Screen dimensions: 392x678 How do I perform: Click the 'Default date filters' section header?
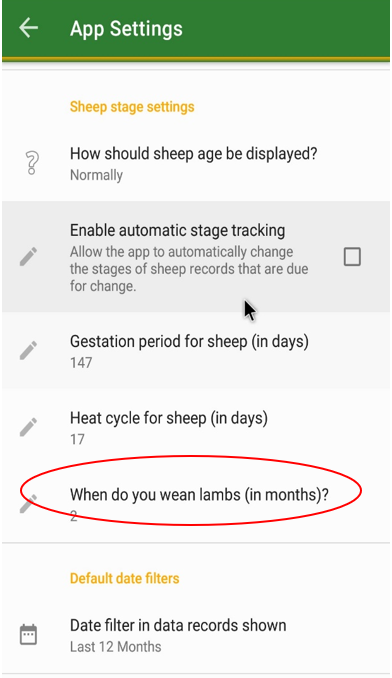pos(124,578)
